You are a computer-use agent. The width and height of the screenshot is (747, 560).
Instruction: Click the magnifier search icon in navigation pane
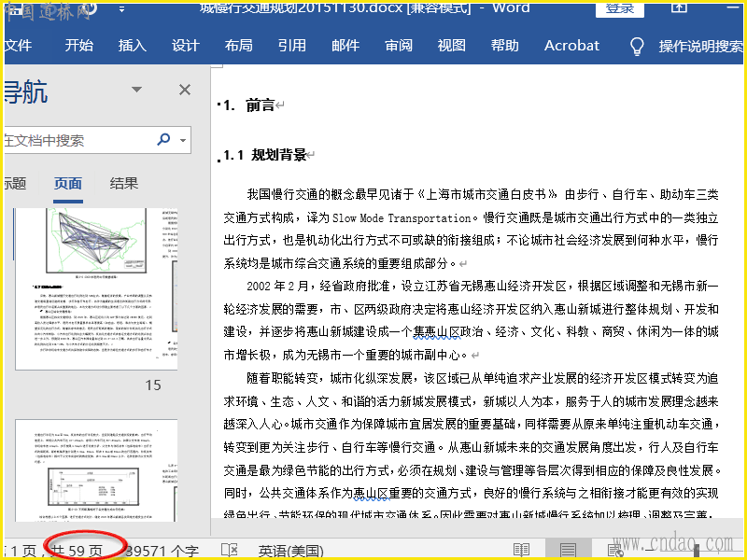click(163, 139)
